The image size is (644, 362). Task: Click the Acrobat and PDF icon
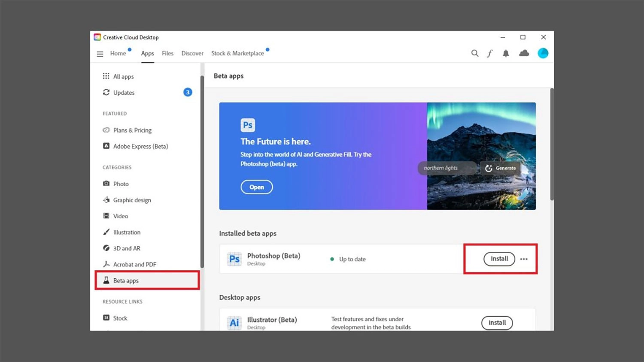(106, 264)
